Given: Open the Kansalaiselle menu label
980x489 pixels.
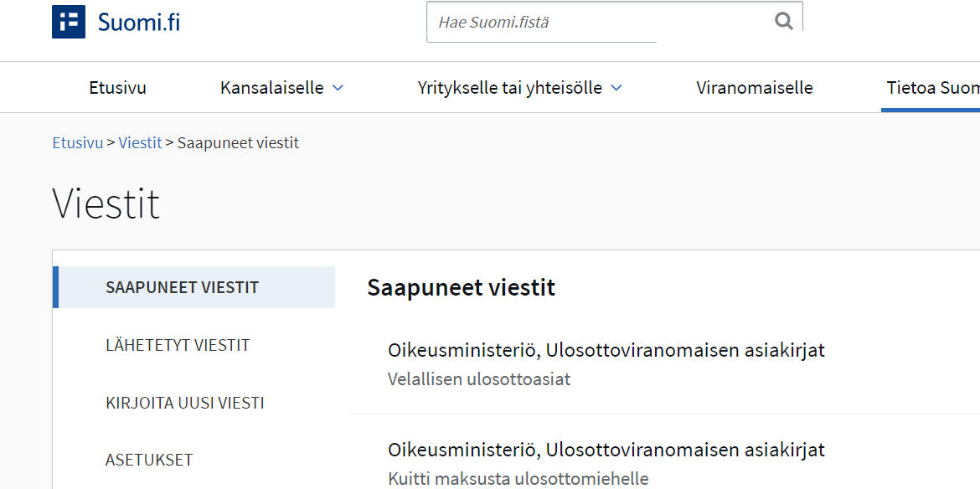Looking at the screenshot, I should pyautogui.click(x=272, y=87).
